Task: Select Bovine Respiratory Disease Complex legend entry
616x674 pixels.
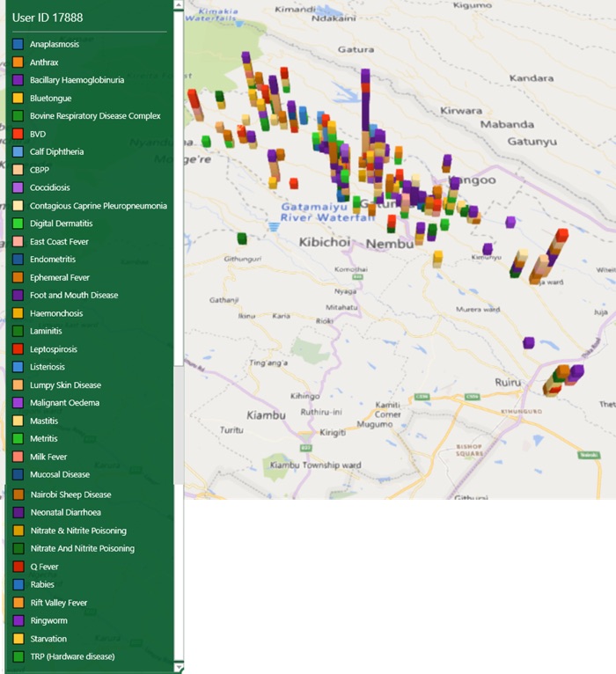Action: [x=86, y=115]
